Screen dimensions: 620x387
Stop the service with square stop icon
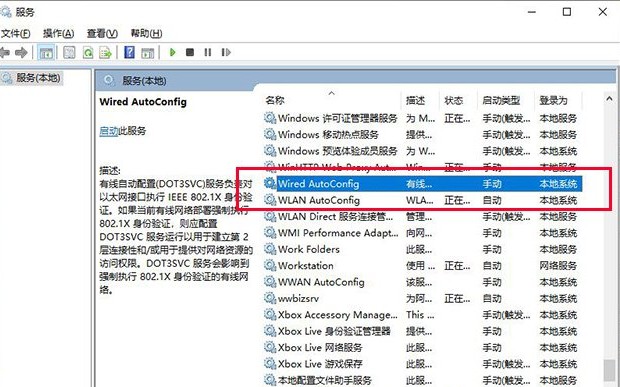click(x=190, y=52)
